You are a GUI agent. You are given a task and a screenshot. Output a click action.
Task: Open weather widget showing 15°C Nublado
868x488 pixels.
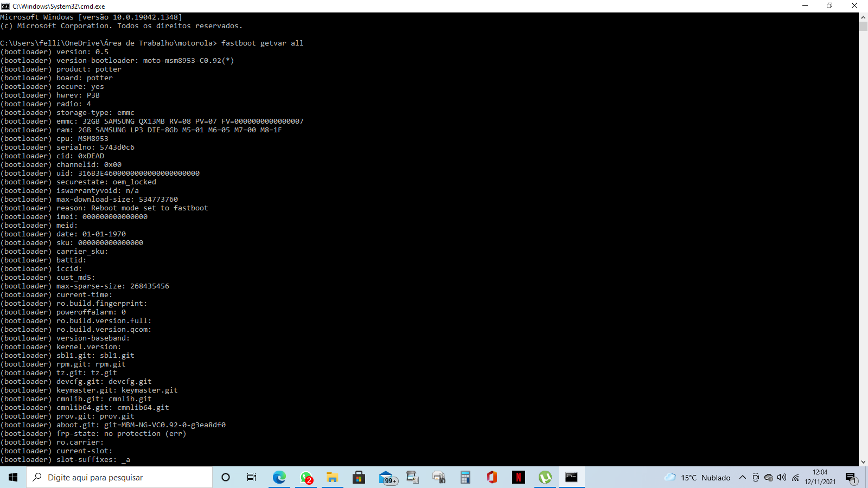[x=698, y=477]
